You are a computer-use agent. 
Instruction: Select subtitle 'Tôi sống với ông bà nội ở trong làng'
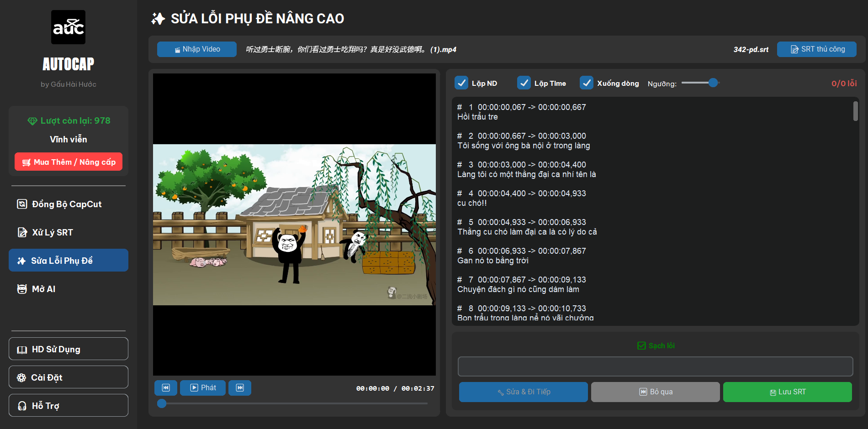click(524, 146)
